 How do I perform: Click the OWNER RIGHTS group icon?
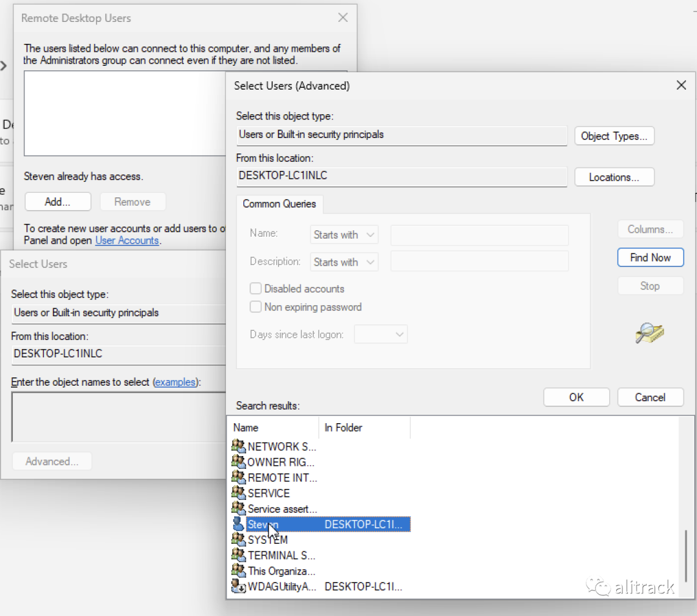coord(239,462)
